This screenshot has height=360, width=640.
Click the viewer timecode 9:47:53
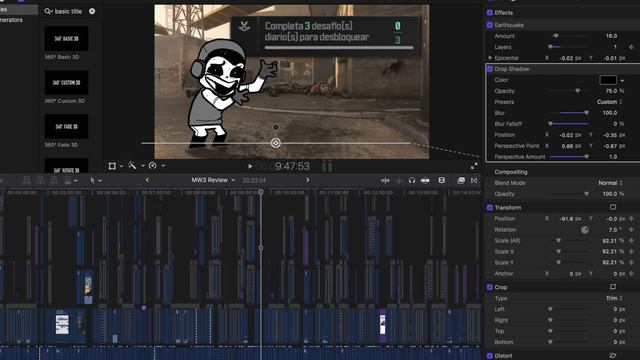[x=292, y=166]
